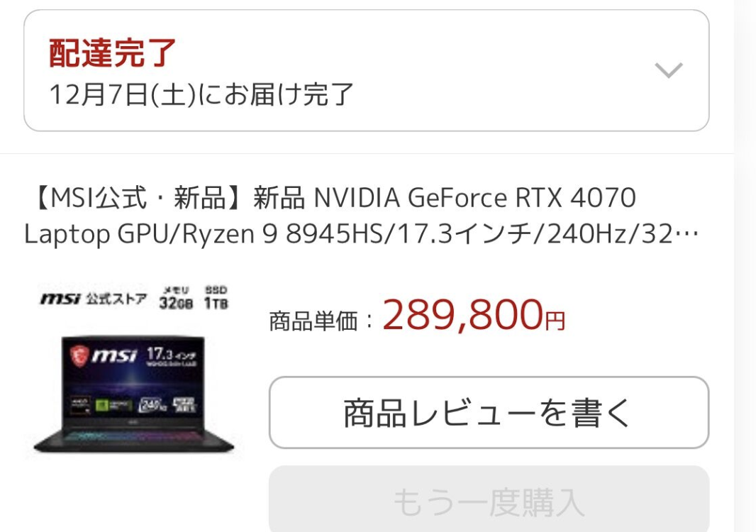Click the 商品単価 label
756x532 pixels.
(x=313, y=321)
